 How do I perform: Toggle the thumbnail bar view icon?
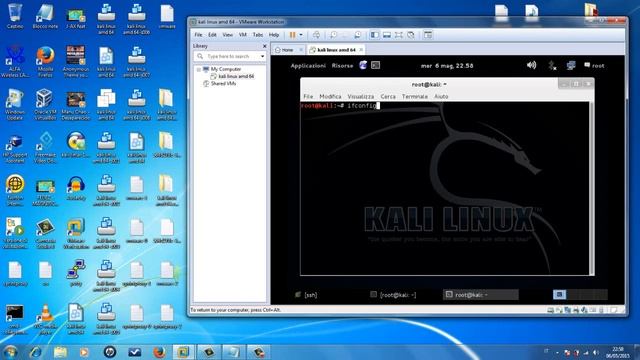point(387,35)
